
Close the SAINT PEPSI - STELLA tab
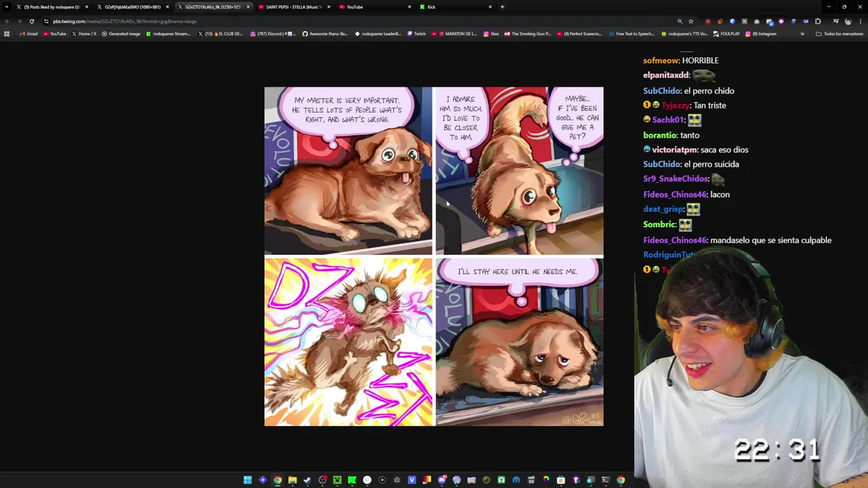pos(329,7)
